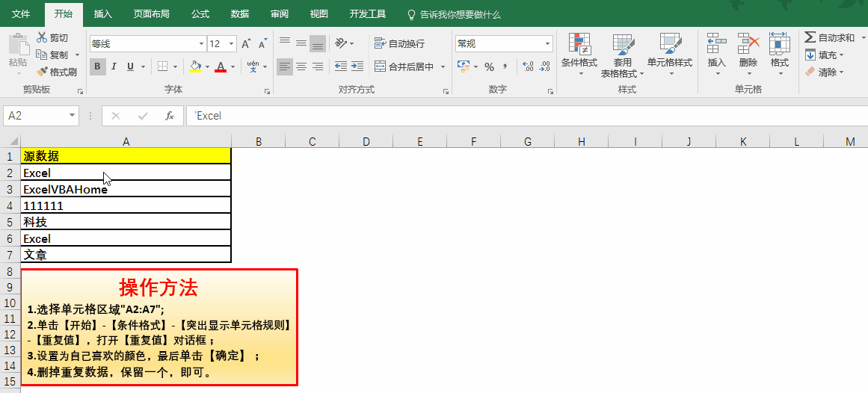Click the fx insert function button
The height and width of the screenshot is (393, 868).
170,116
